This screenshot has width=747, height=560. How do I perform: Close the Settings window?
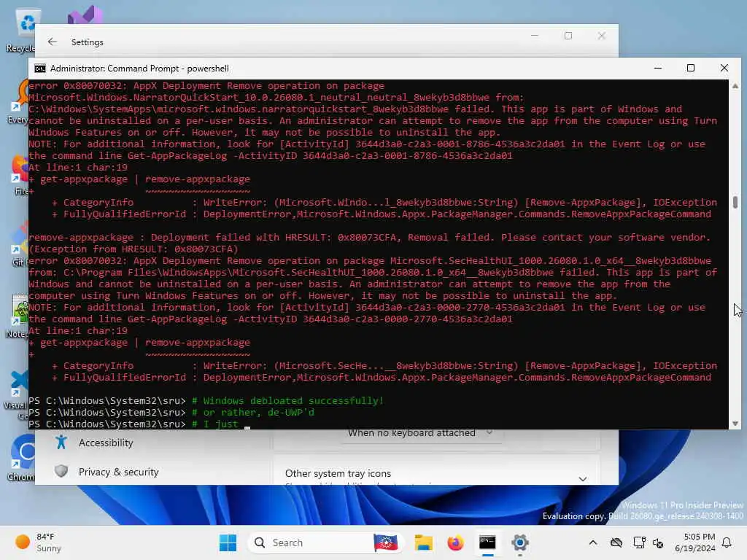click(x=602, y=36)
